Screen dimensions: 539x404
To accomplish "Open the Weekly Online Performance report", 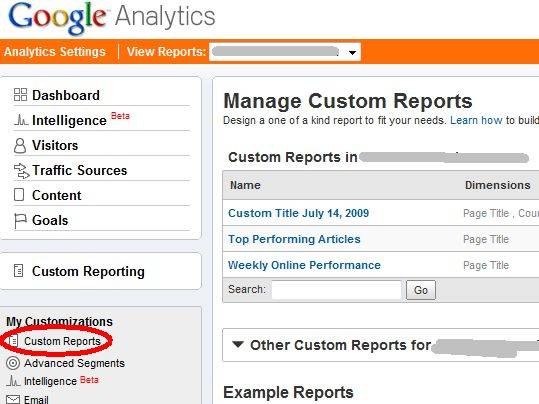I will tap(304, 265).
